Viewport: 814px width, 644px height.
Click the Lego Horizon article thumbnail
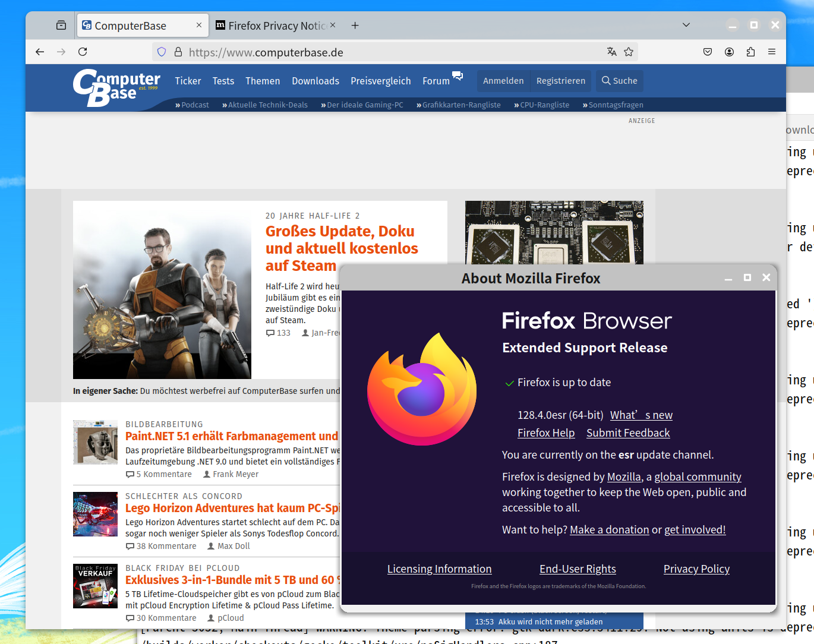(95, 514)
